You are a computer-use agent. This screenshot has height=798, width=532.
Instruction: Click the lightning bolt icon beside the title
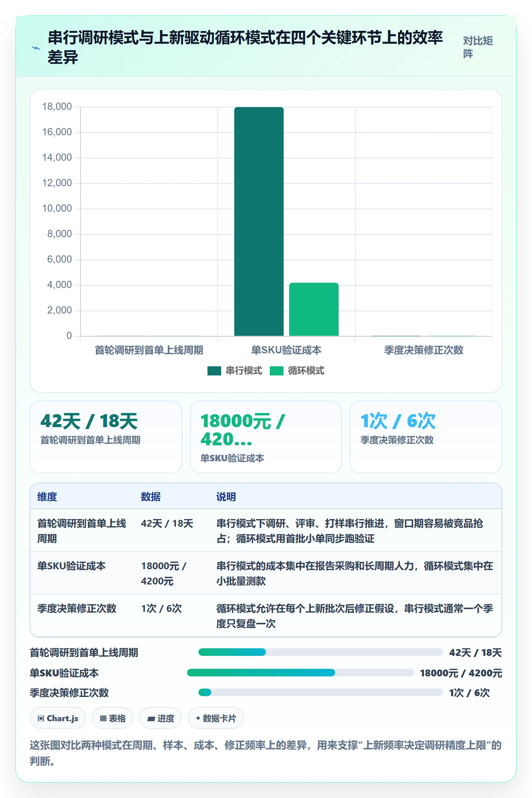point(36,48)
